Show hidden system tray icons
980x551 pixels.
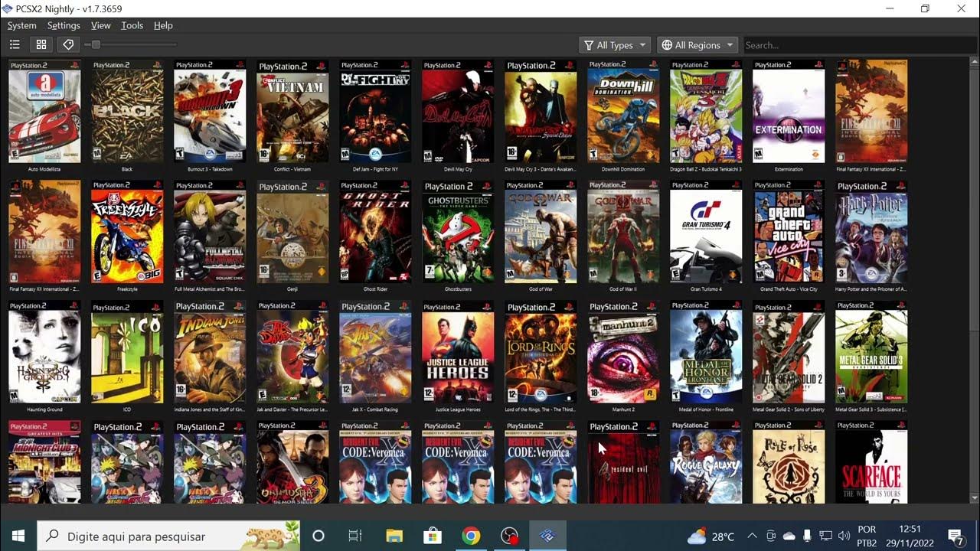(x=752, y=536)
